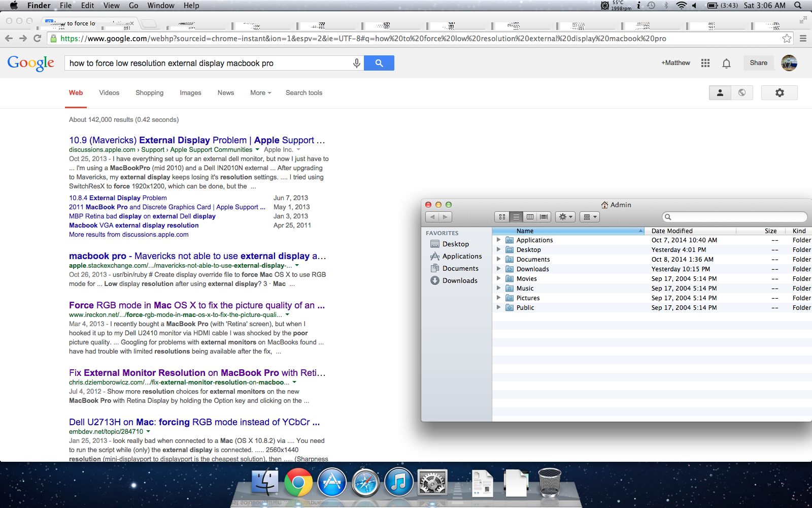
Task: Launch Google Chrome from the Dock
Action: pos(298,482)
